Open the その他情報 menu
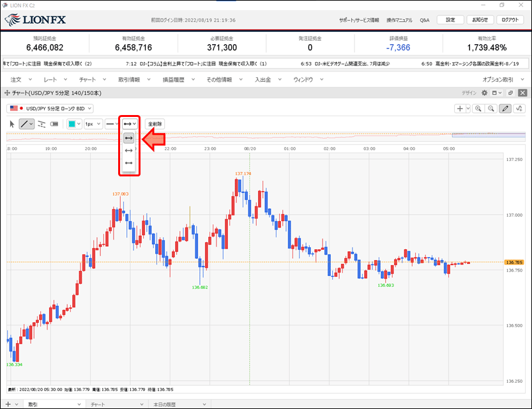 [x=225, y=80]
